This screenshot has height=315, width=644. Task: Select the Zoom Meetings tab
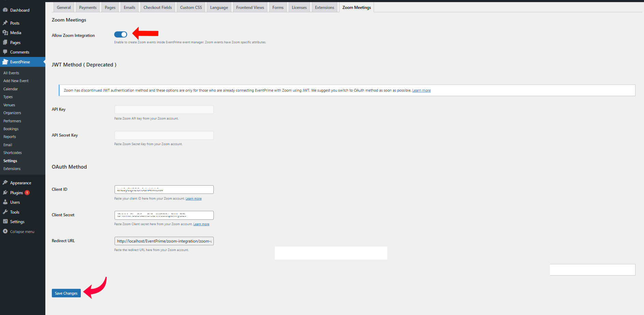pos(357,7)
